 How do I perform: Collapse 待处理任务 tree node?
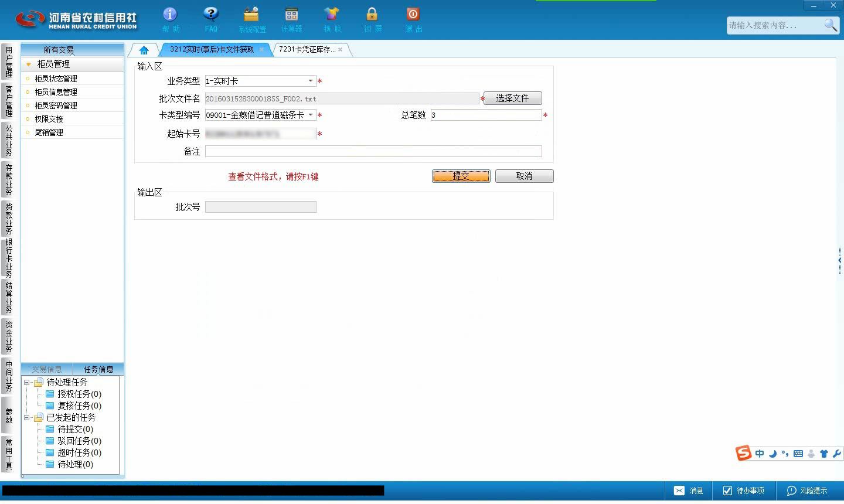click(x=26, y=382)
